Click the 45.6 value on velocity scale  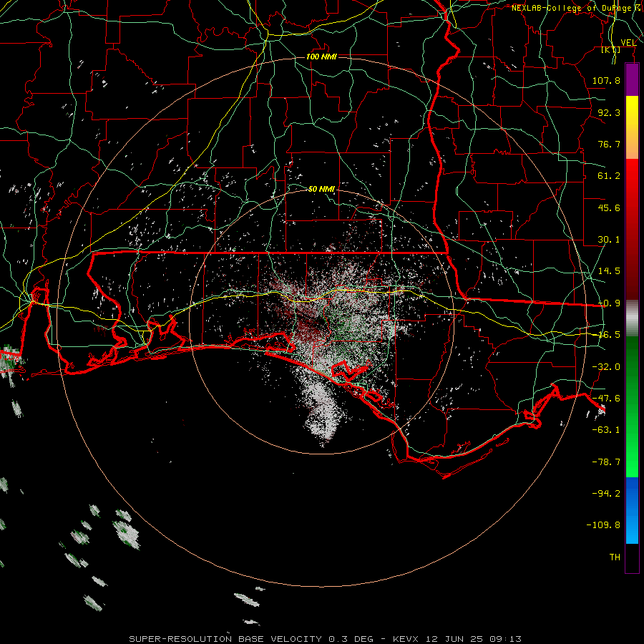coord(609,208)
